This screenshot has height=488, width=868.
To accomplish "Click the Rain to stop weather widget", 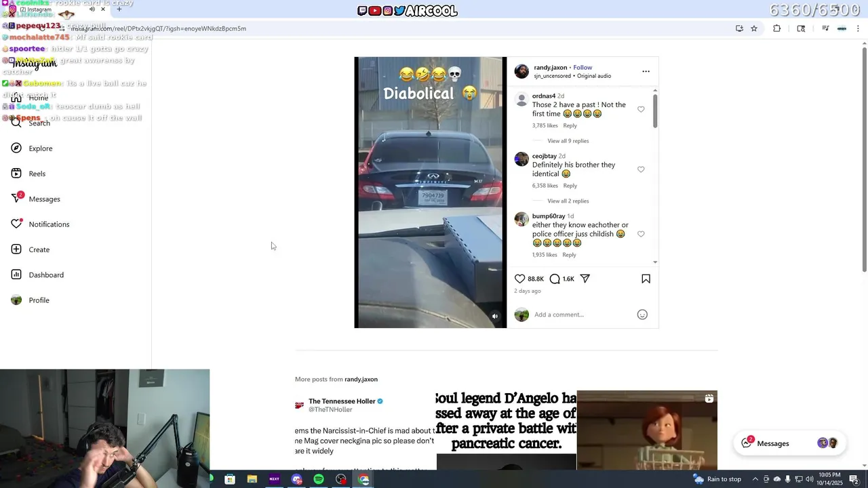I will tap(717, 479).
